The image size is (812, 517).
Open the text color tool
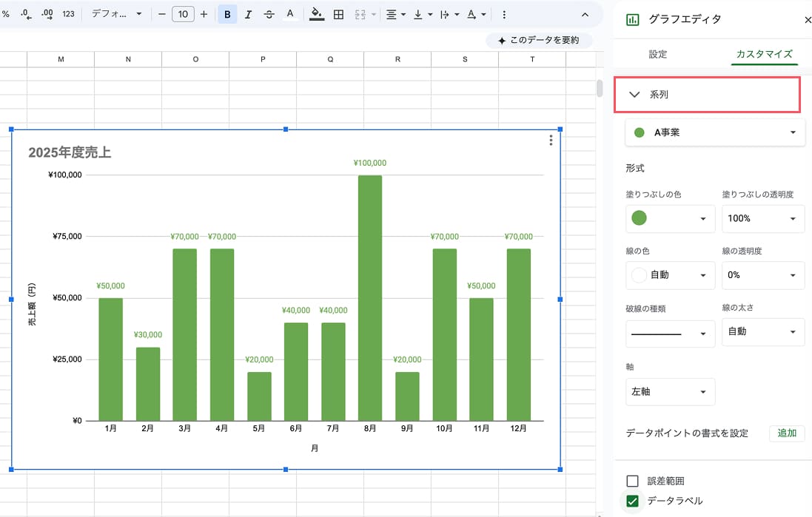point(289,14)
